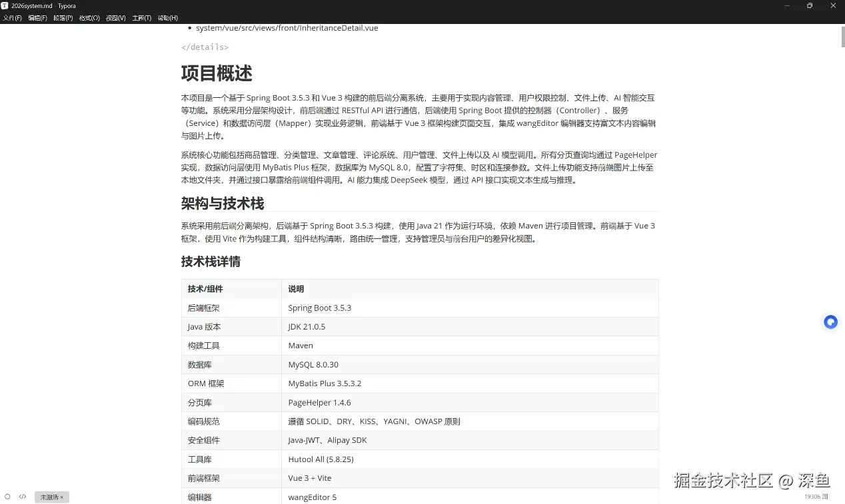Click the </details> tag text

click(205, 47)
